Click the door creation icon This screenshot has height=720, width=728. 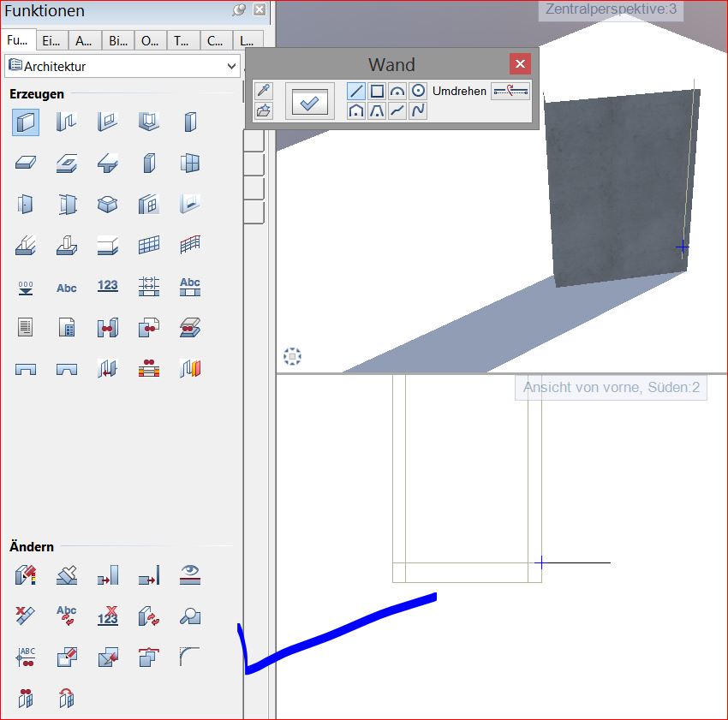(26, 204)
